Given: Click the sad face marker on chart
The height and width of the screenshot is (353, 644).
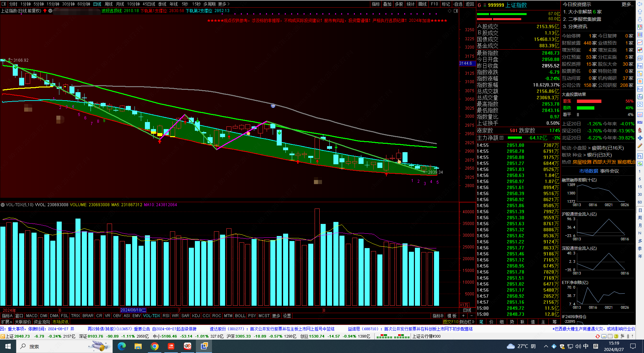Looking at the screenshot, I should tap(273, 106).
